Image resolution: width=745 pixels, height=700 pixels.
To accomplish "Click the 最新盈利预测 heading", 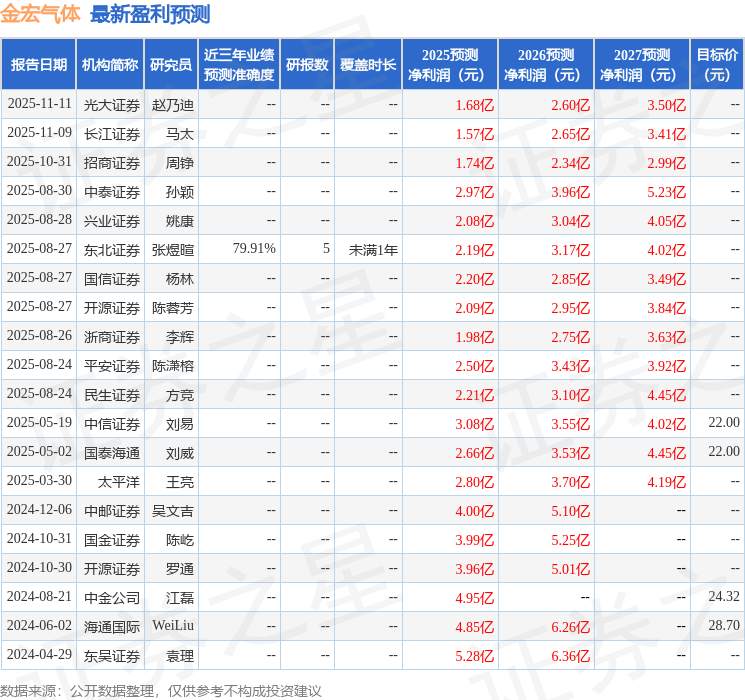I will tap(150, 14).
